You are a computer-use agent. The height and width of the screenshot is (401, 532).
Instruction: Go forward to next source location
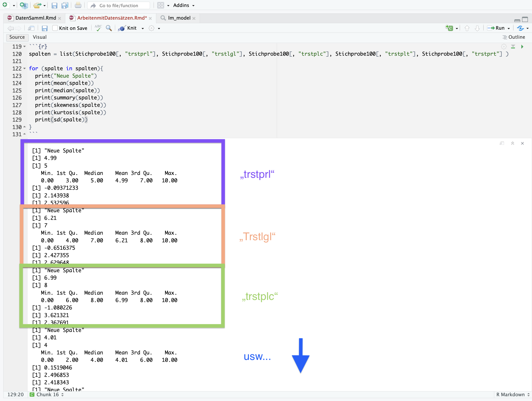pos(18,28)
